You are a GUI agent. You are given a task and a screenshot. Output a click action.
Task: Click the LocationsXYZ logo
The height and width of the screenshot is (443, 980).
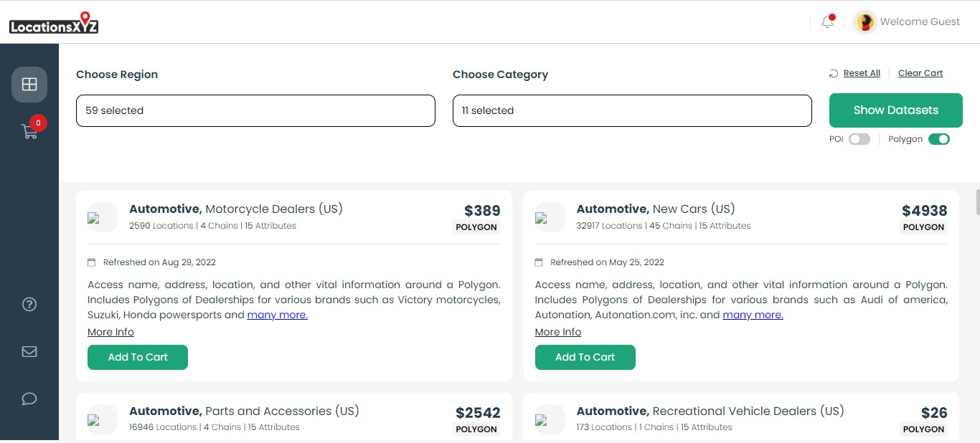coord(54,24)
